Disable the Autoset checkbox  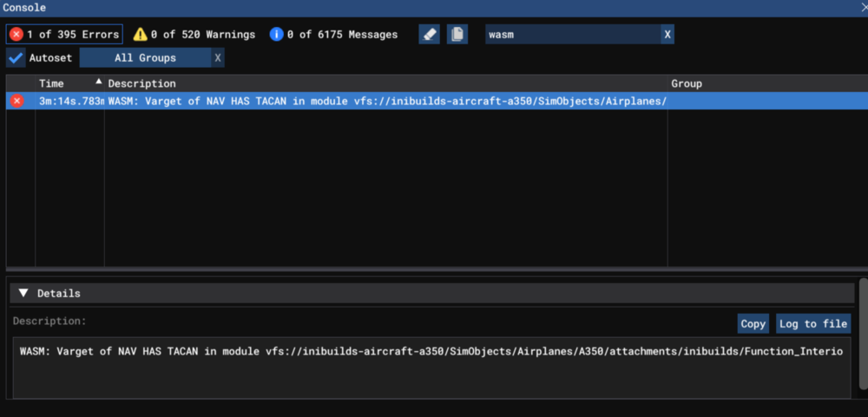(x=16, y=58)
